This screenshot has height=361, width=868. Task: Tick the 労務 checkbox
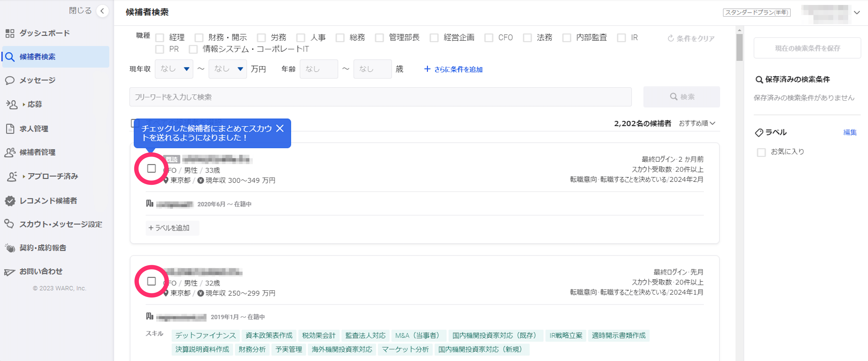tap(261, 38)
